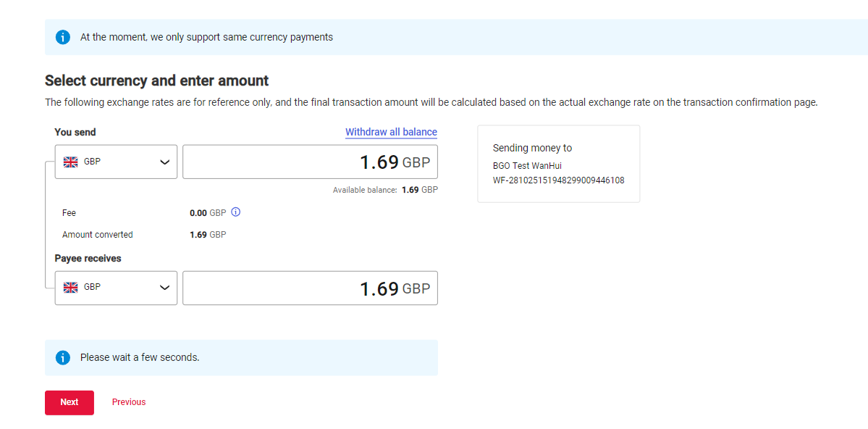Focus the Payee receives amount field
The height and width of the screenshot is (429, 868).
(x=310, y=288)
